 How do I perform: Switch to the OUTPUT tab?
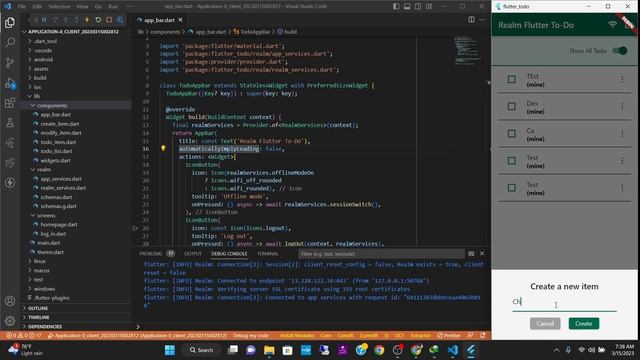point(193,253)
